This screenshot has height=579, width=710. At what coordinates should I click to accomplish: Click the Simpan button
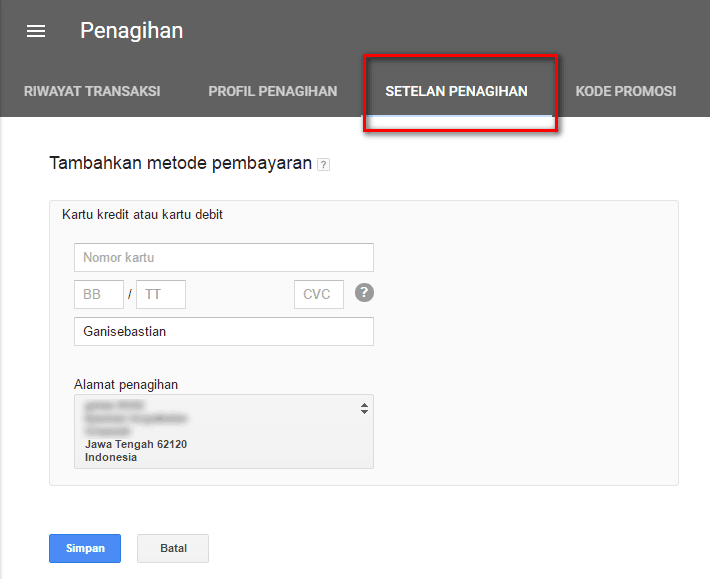pos(85,548)
